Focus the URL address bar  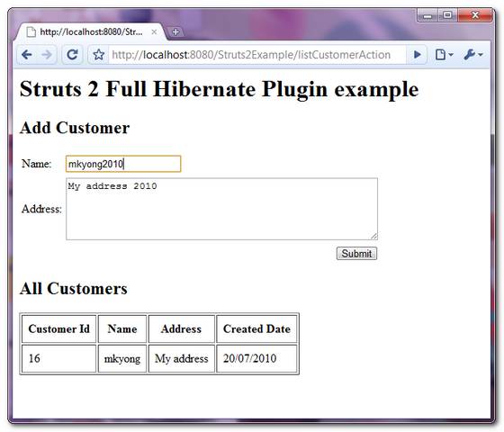257,55
